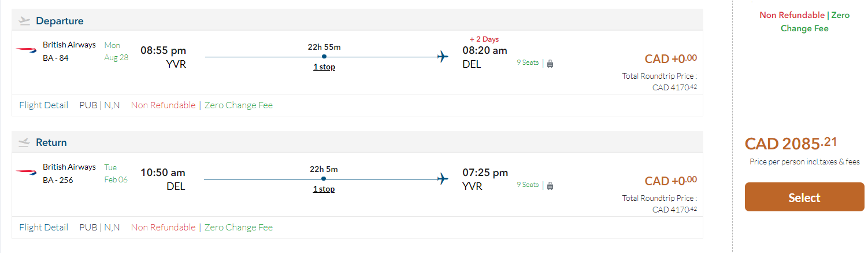
Task: Click the CAD 2085.21 per person price
Action: coord(791,144)
